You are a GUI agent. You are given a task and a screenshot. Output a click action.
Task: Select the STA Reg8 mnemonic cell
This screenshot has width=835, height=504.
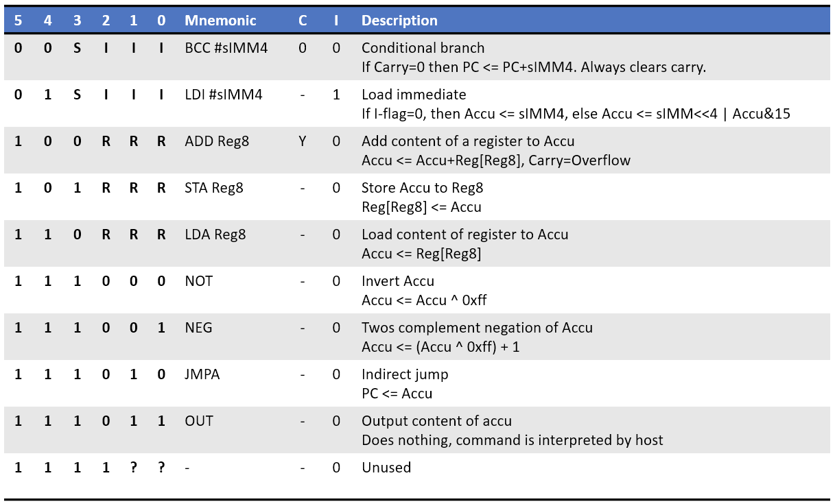[214, 188]
